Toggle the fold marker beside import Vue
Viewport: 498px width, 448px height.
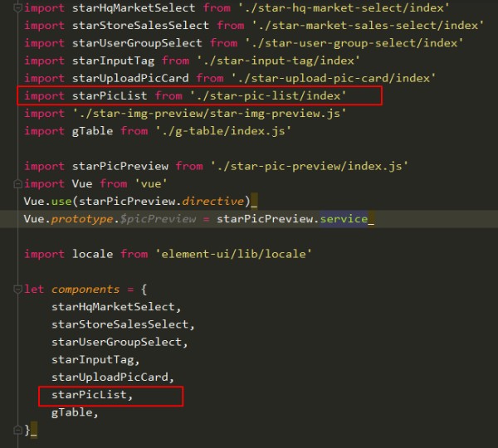(x=17, y=184)
